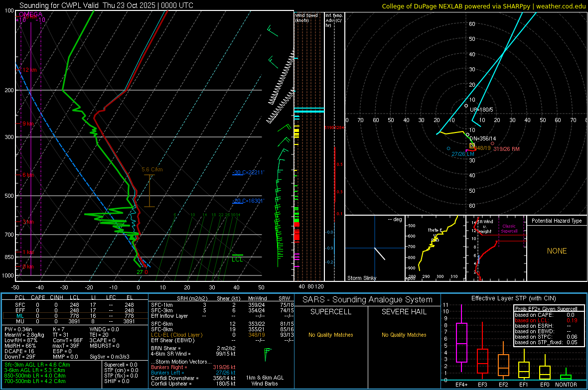The width and height of the screenshot is (588, 390).
Task: Click the 'Sounding for CWPL Valid' title text
Action: 59,5
